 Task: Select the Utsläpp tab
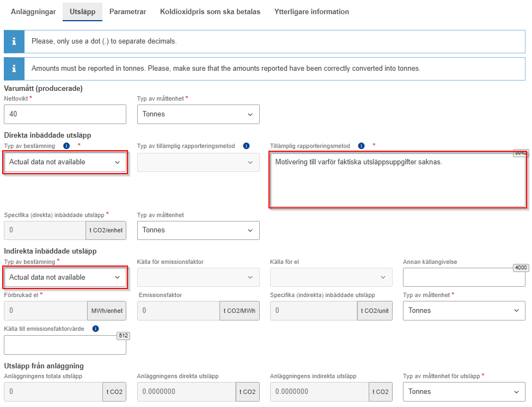(82, 11)
